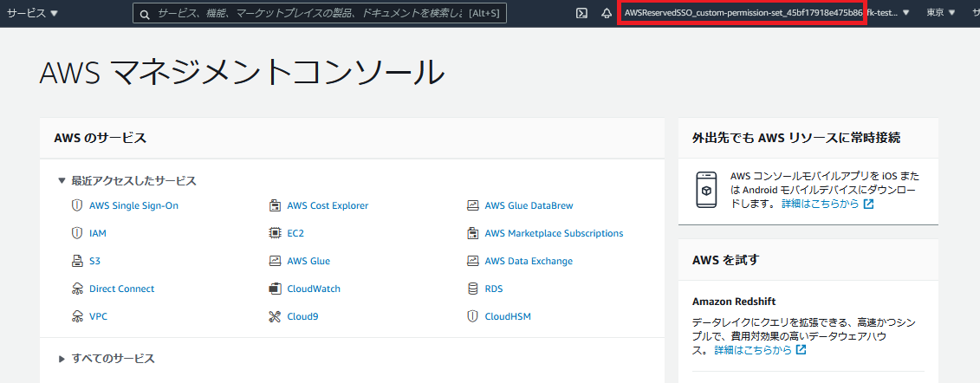Click AWS Single Sign-On shield icon
Image resolution: width=980 pixels, height=383 pixels.
(x=77, y=205)
